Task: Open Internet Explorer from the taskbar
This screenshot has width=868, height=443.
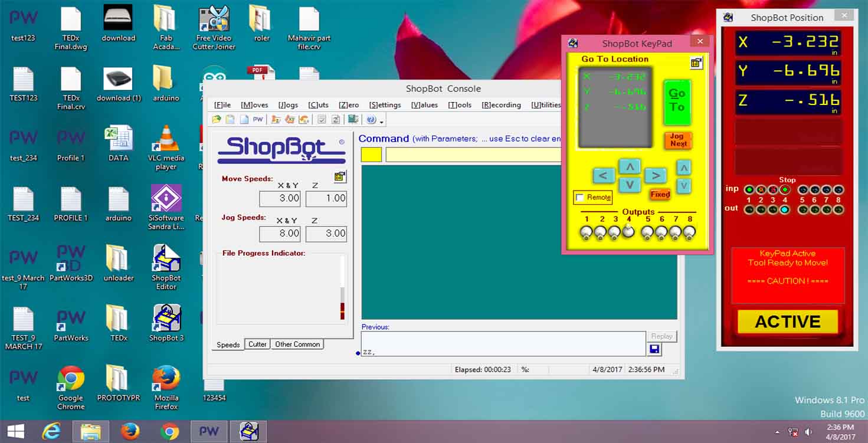Action: click(51, 431)
